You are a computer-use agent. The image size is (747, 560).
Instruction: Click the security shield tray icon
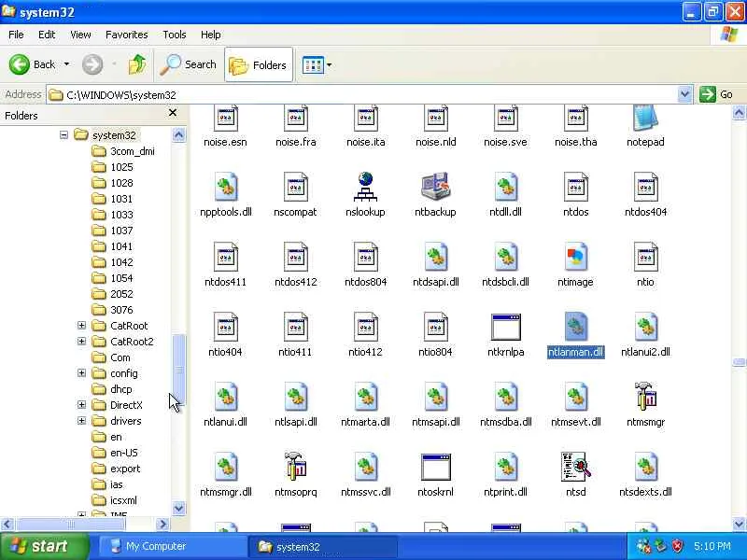pyautogui.click(x=678, y=546)
